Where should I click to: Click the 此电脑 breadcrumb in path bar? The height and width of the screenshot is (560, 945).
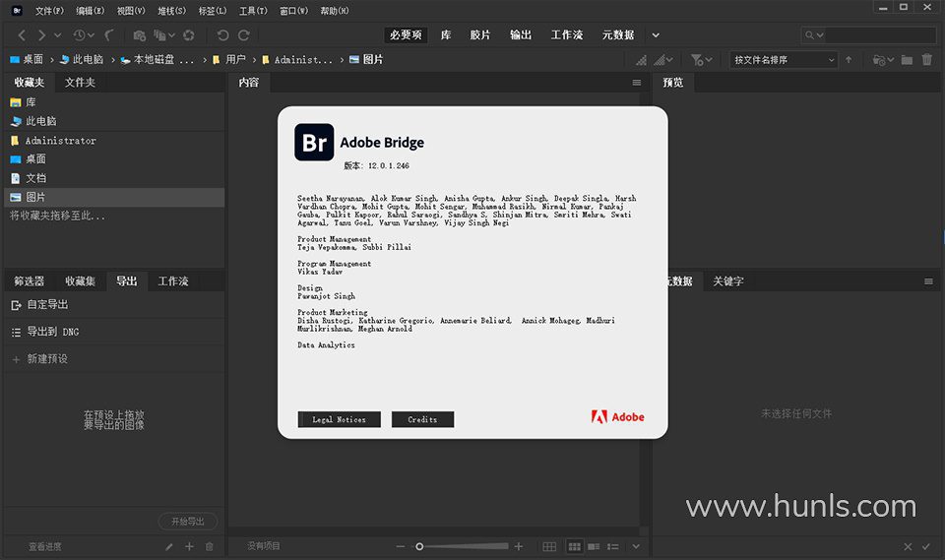pyautogui.click(x=82, y=60)
